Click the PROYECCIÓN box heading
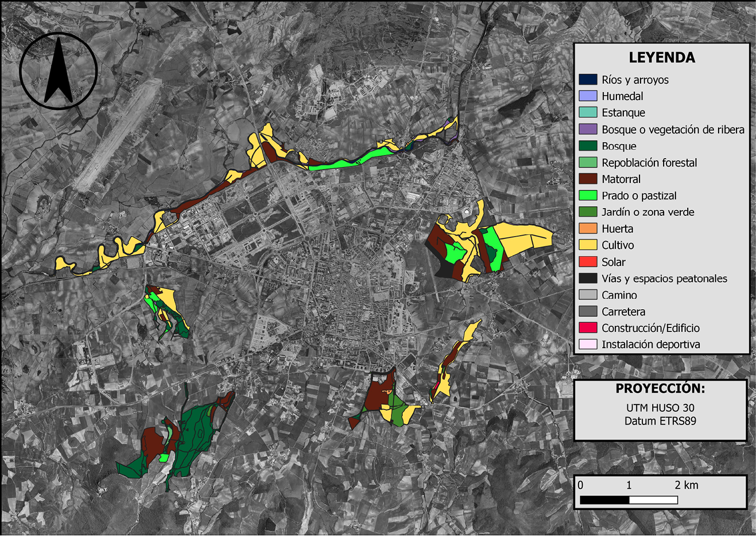The image size is (756, 536). coord(660,388)
